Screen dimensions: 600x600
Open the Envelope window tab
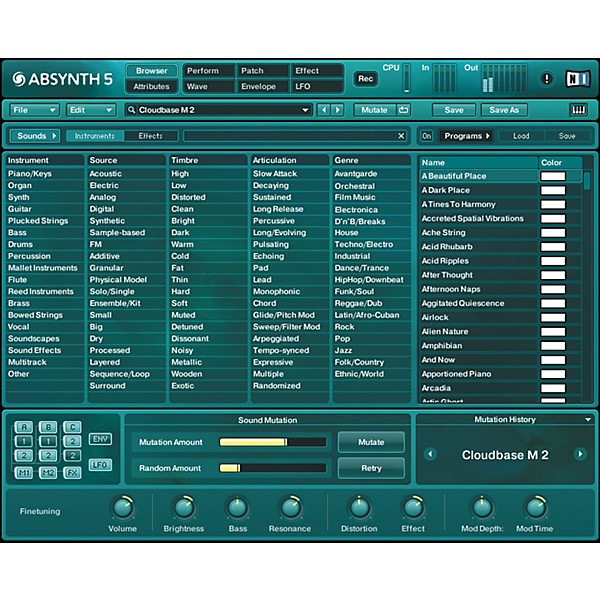click(263, 86)
